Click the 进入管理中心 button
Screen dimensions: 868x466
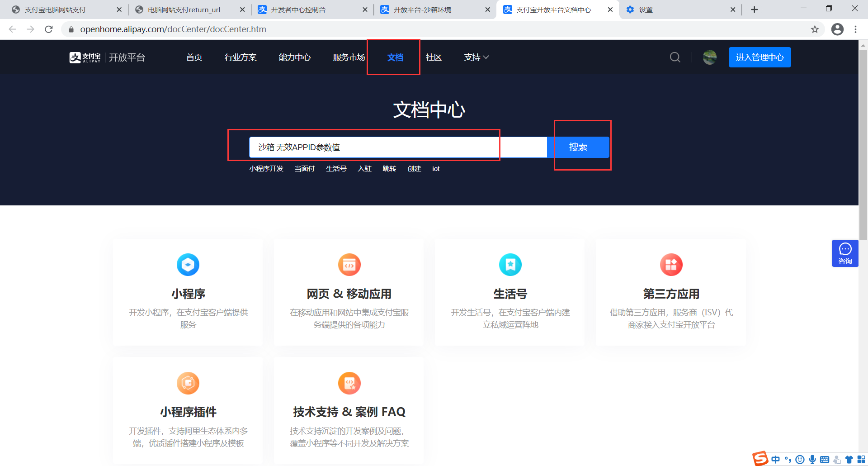(x=760, y=57)
